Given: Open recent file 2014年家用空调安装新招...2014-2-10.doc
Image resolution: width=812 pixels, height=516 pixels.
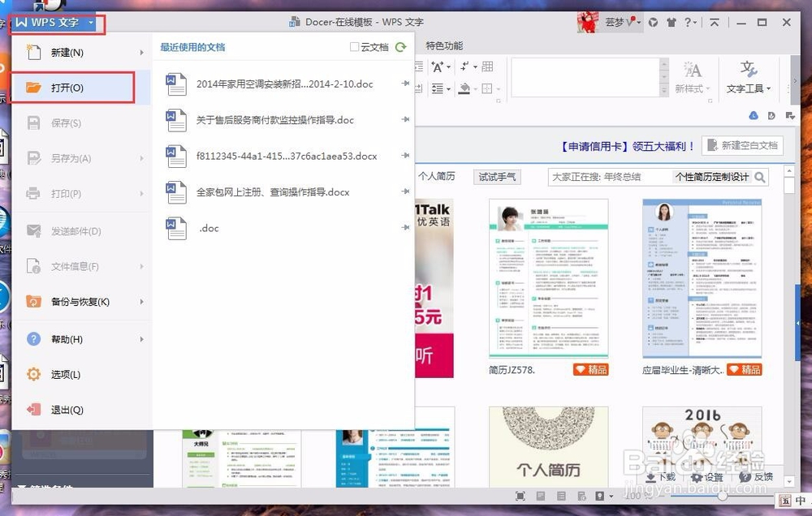Looking at the screenshot, I should tap(283, 84).
